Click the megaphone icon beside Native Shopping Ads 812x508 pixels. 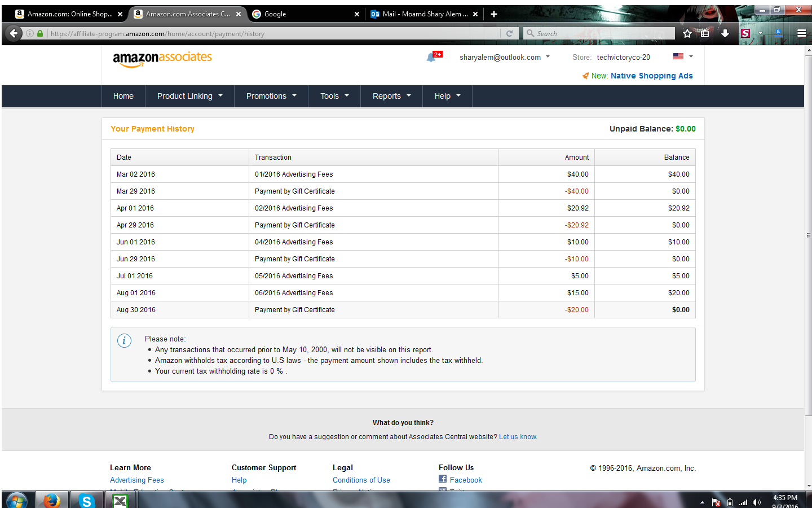585,76
